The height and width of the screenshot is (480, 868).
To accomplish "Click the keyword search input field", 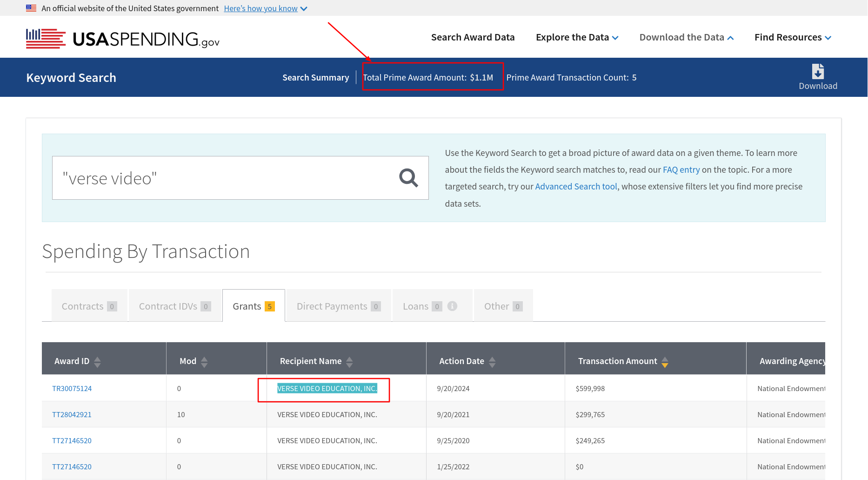I will click(223, 178).
